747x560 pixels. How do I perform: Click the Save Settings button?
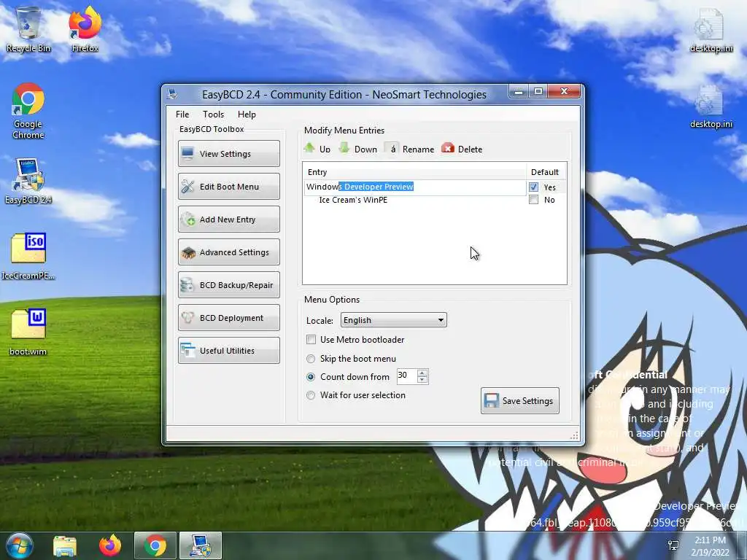[x=519, y=400]
